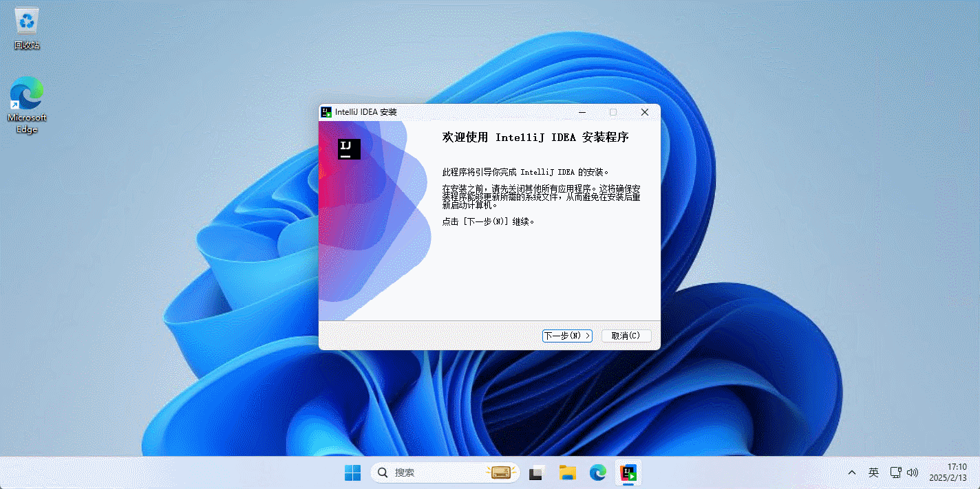Minimize the IntelliJ IDEA installer window

click(x=582, y=112)
